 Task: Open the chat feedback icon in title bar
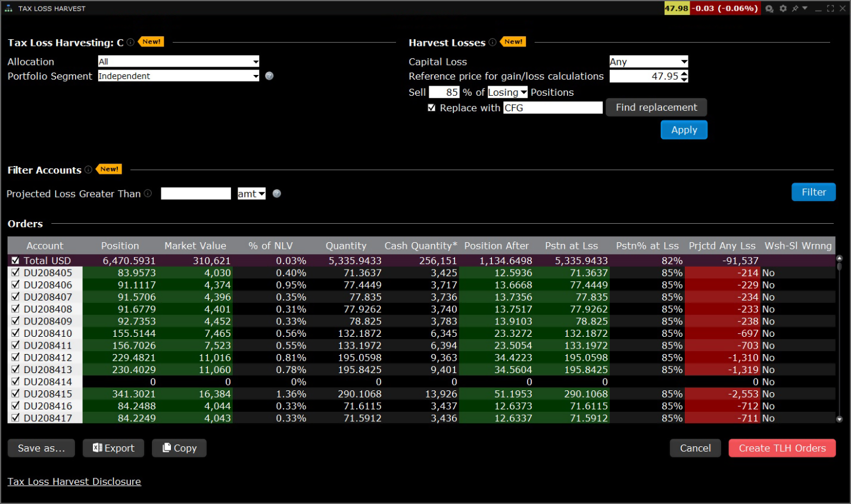(770, 8)
